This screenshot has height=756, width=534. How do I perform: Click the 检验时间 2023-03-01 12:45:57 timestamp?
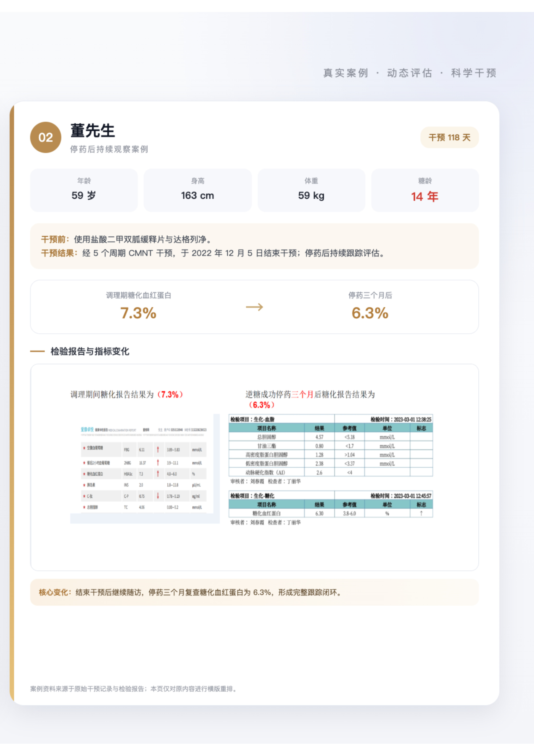pyautogui.click(x=401, y=496)
